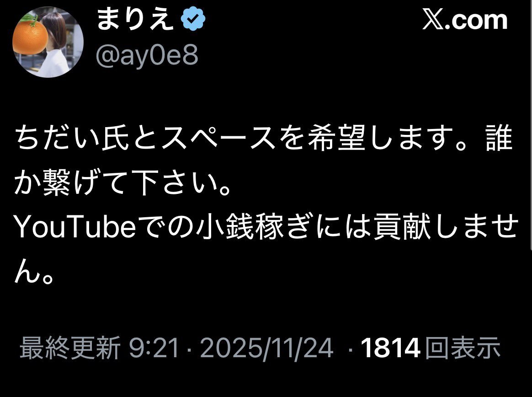Image resolution: width=532 pixels, height=397 pixels.
Task: Open まりえ's profile avatar photo
Action: coord(48,42)
